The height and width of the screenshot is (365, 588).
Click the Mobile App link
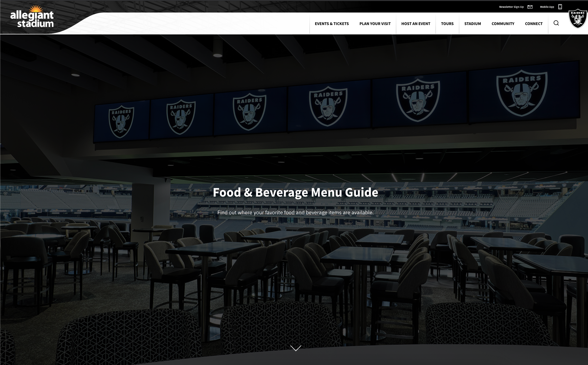[x=547, y=7]
